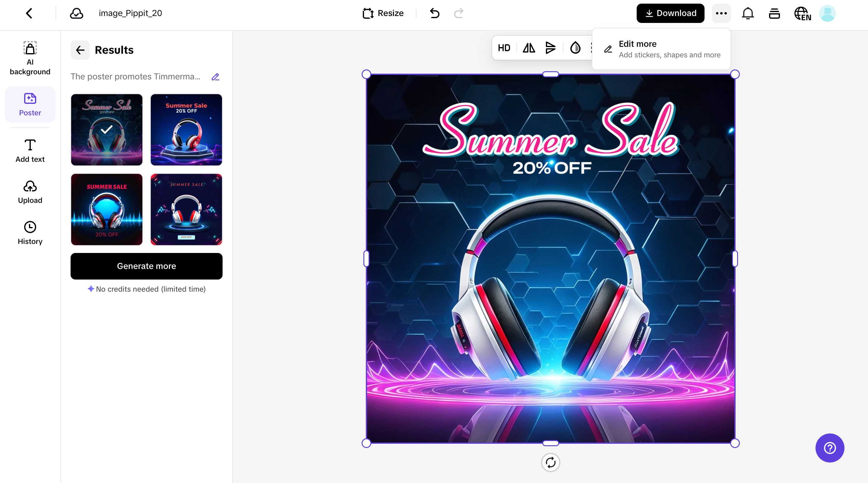Open notifications from the bell icon
Screen dimensions: 868x483
click(x=748, y=13)
